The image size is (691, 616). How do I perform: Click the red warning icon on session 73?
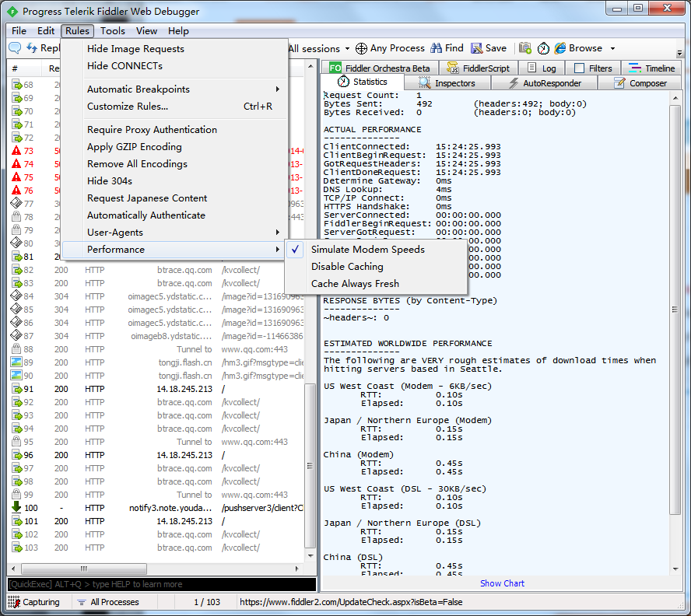coord(16,151)
